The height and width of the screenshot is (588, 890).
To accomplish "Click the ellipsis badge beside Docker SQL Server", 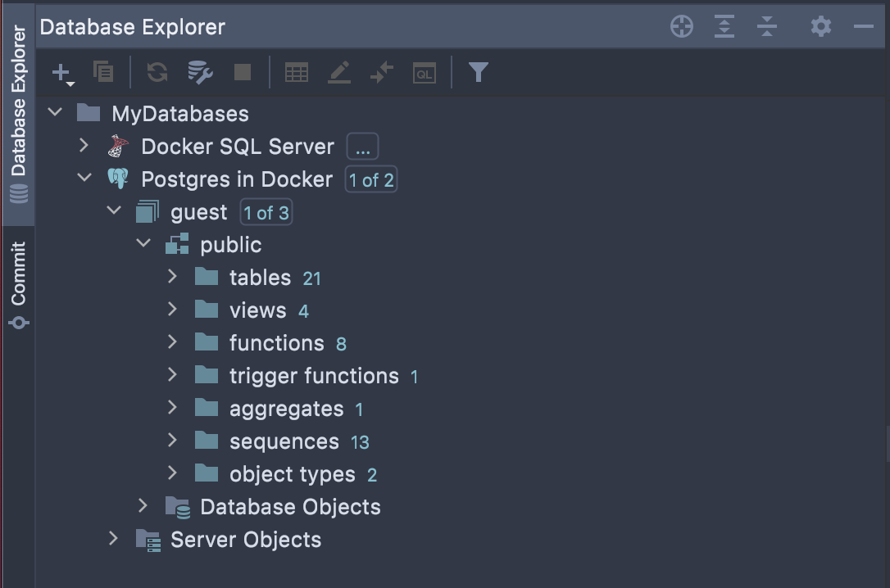I will coord(363,147).
